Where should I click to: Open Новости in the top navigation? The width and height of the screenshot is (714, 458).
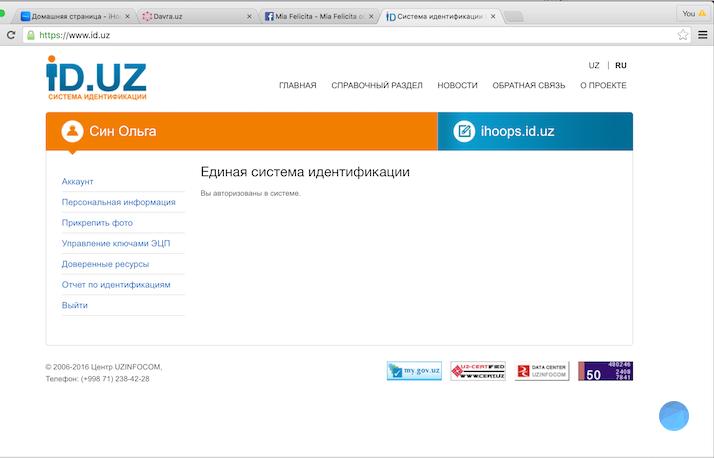(457, 86)
